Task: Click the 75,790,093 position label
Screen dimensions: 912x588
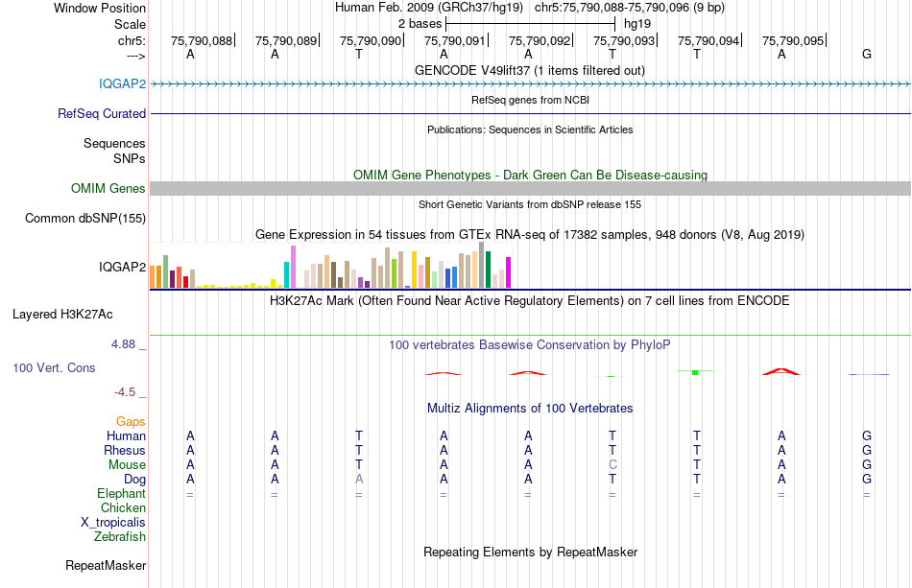Action: coord(623,40)
